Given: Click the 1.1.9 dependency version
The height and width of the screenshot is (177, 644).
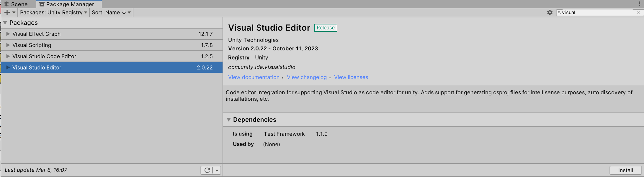Looking at the screenshot, I should 322,134.
